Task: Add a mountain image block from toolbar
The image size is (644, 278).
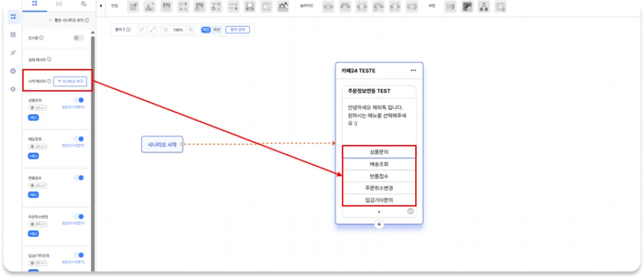Action: [x=149, y=6]
